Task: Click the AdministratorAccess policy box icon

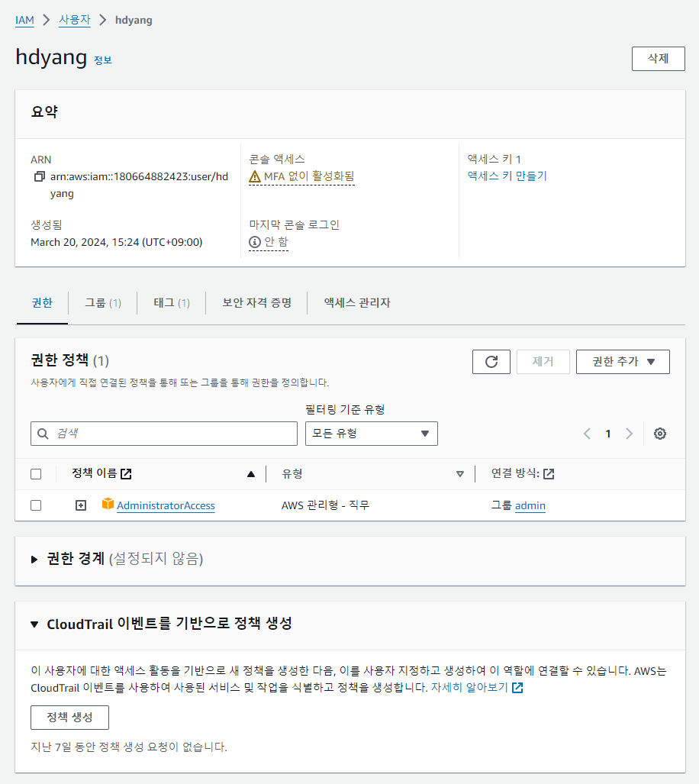Action: point(108,504)
